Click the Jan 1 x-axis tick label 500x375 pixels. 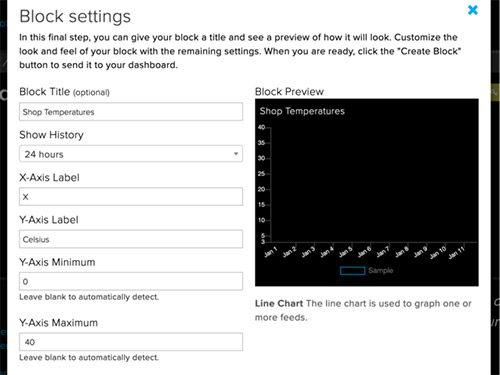click(270, 252)
